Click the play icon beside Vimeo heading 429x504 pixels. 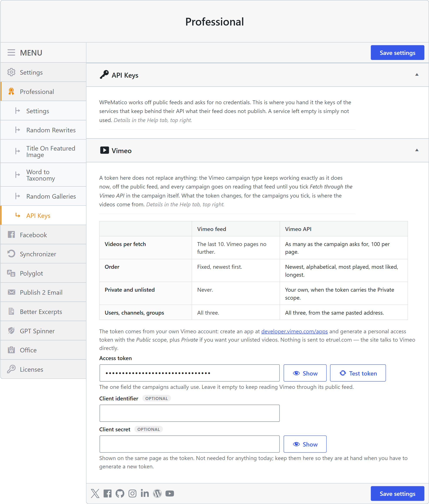pos(104,150)
